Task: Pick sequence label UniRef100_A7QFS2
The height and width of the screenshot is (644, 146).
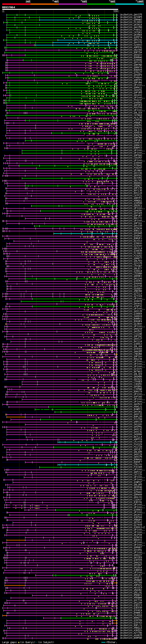Action: 131,306
